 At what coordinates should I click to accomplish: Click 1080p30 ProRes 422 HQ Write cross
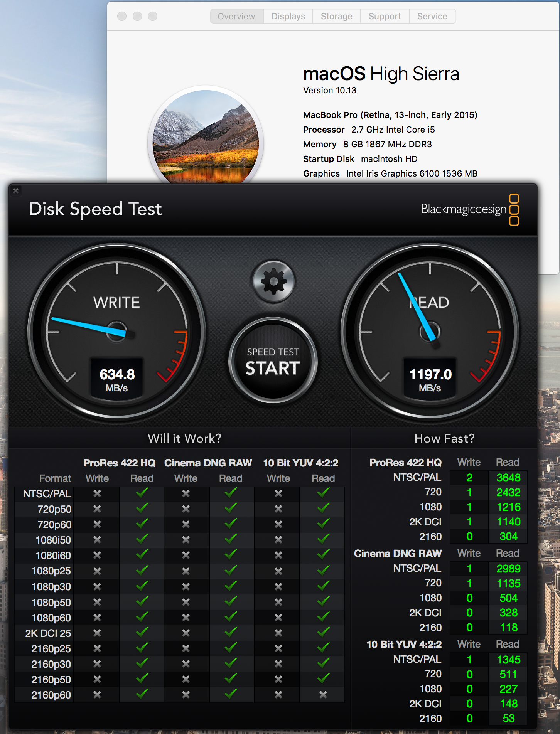(97, 587)
